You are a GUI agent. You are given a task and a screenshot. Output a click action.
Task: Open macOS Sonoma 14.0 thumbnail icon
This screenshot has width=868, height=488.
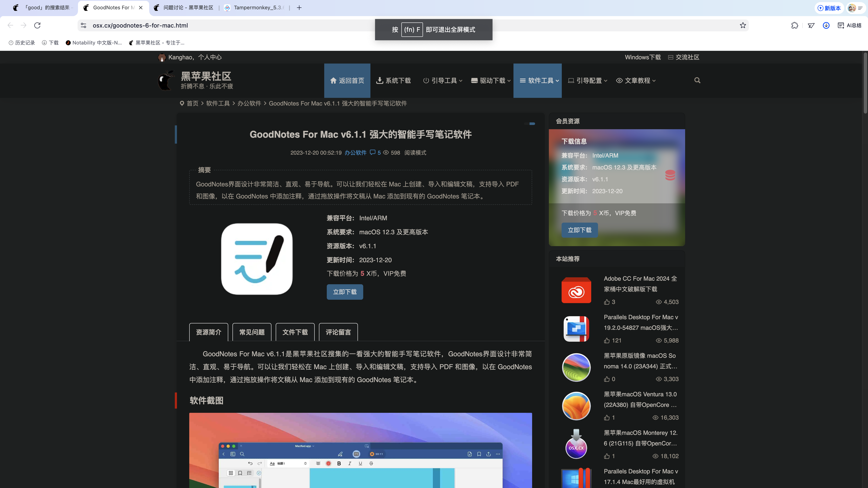point(576,367)
